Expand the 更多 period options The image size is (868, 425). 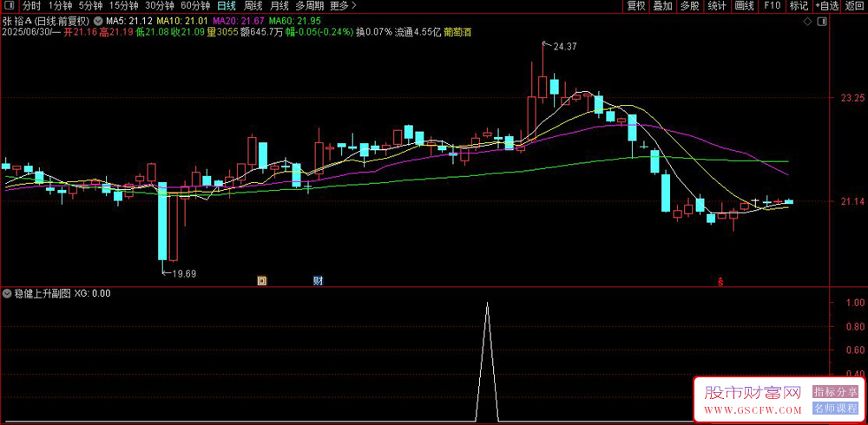coord(343,7)
